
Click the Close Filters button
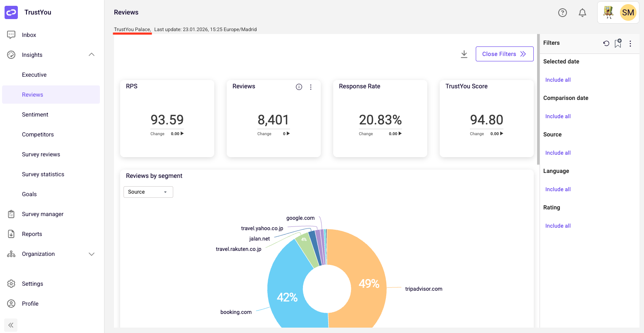[x=504, y=54]
